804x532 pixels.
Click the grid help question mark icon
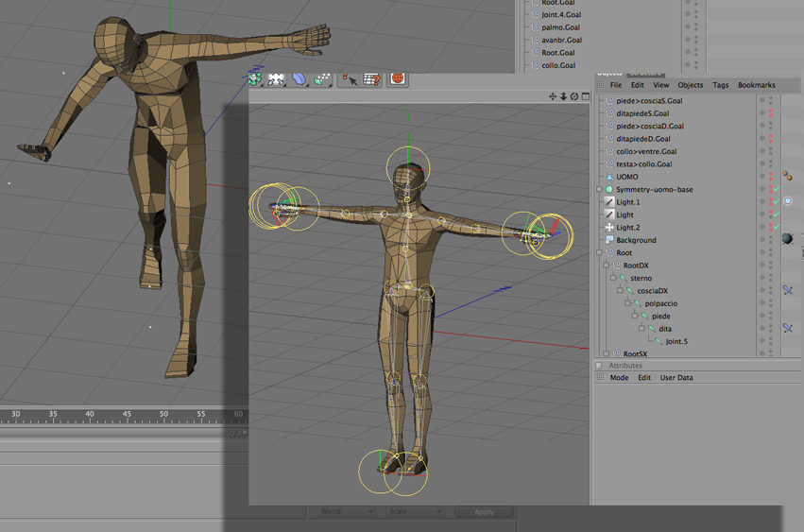pos(372,79)
